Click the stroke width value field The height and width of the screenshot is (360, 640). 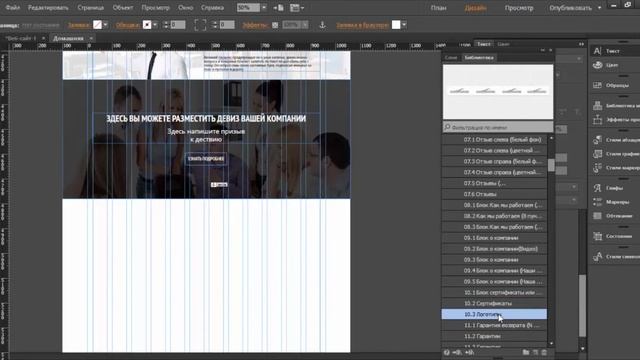(x=178, y=25)
